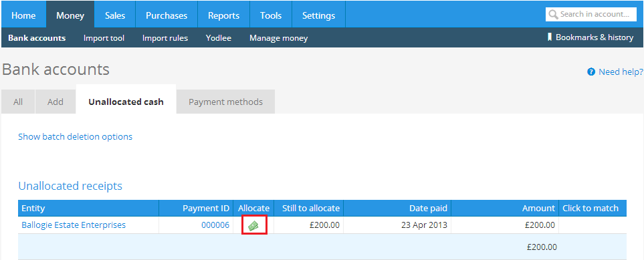
Task: Open the Yodlee submenu item
Action: click(219, 38)
